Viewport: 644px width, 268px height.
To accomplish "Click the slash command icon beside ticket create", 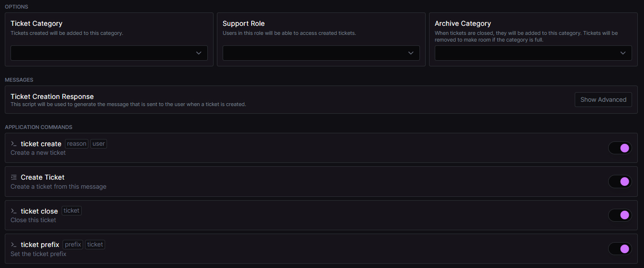I will click(14, 144).
